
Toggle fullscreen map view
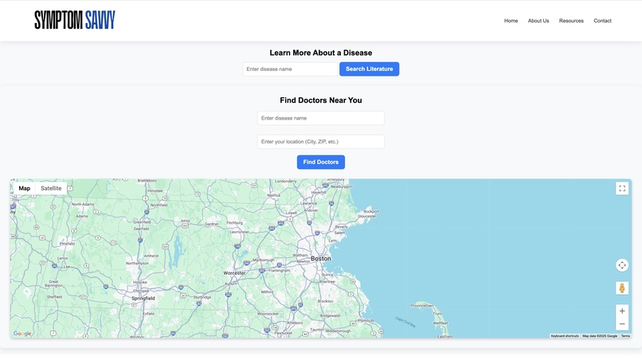622,188
